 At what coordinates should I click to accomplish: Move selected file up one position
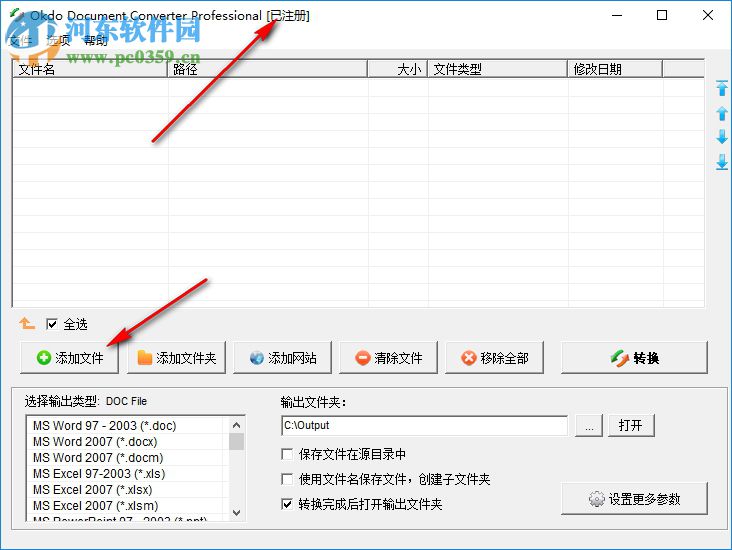click(x=722, y=113)
